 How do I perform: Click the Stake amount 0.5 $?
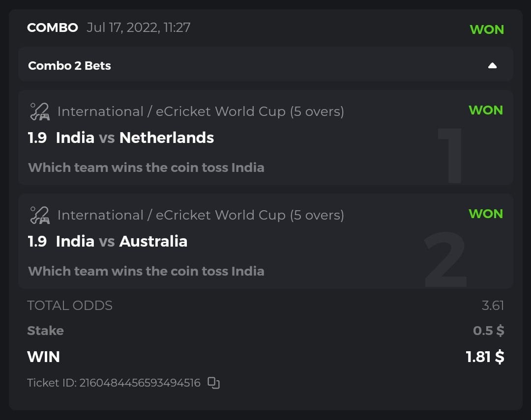point(488,331)
